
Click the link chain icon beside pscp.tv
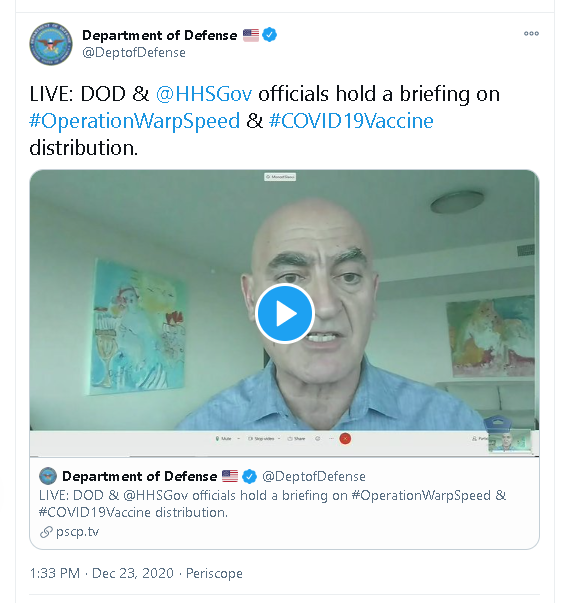click(46, 532)
